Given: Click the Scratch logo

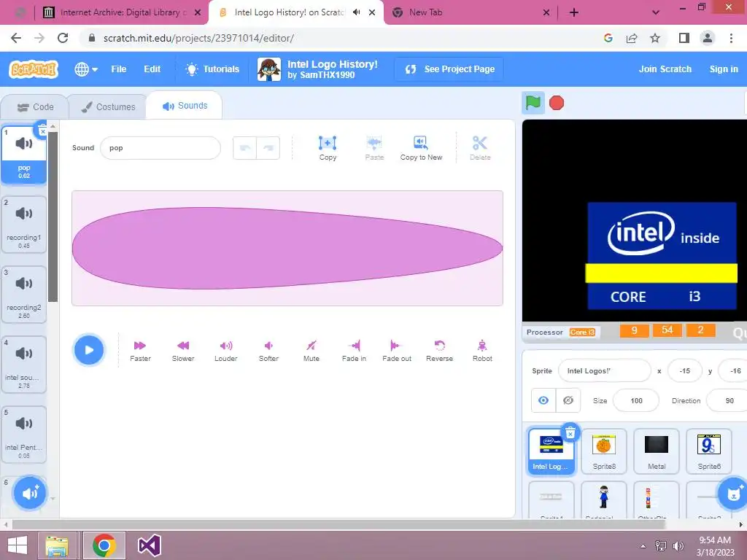Looking at the screenshot, I should tap(34, 69).
